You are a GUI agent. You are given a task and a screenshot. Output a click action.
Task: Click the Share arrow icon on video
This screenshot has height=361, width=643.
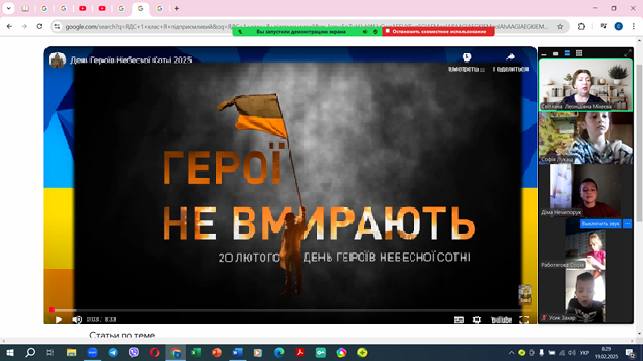[x=511, y=57]
